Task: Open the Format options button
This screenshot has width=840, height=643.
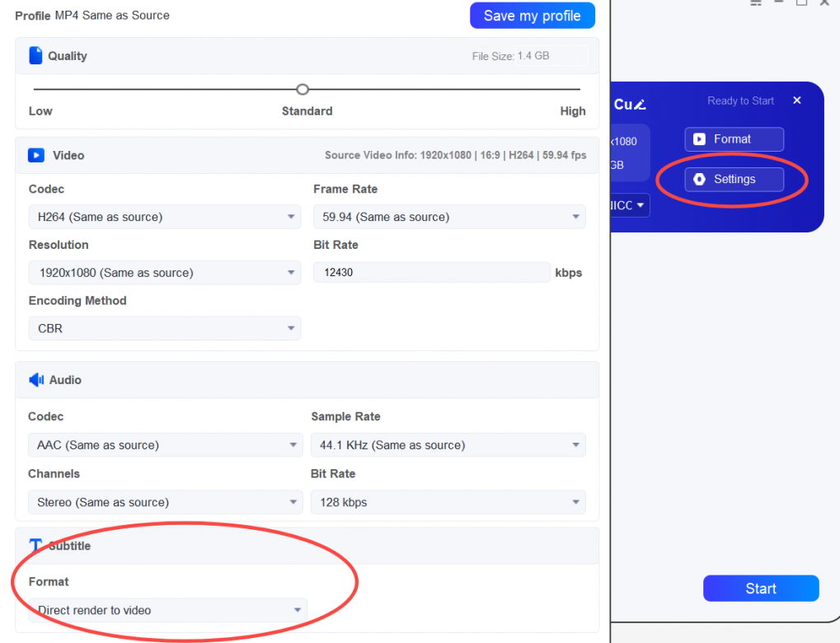Action: click(x=734, y=139)
